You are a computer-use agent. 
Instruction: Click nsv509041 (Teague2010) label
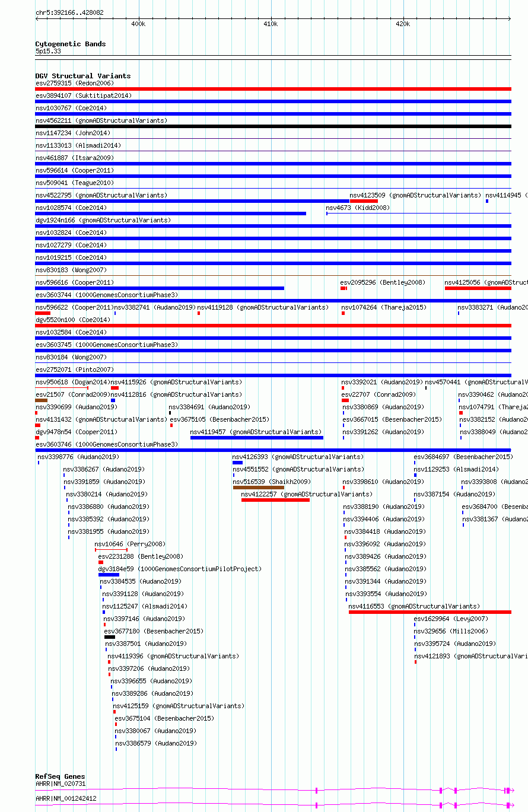pos(75,183)
